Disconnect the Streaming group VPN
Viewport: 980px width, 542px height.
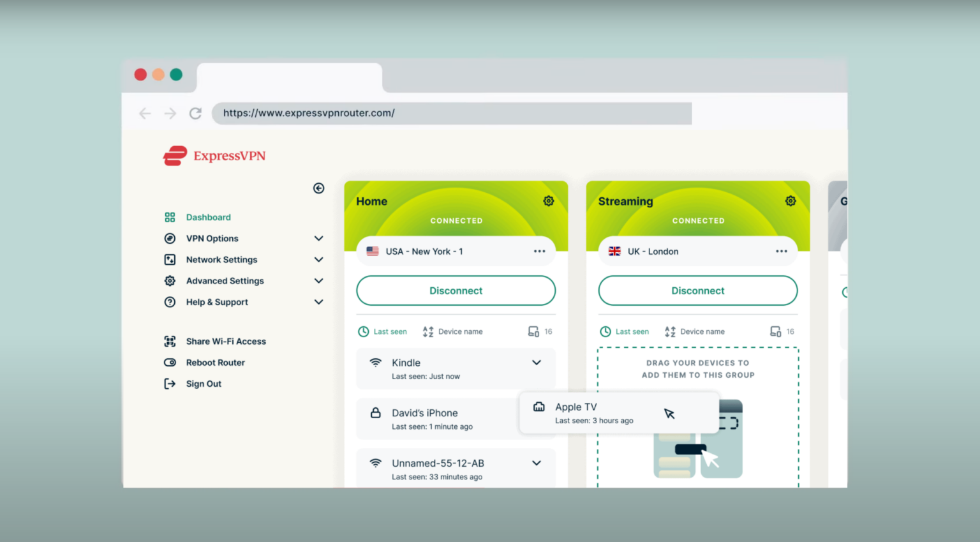[697, 291]
